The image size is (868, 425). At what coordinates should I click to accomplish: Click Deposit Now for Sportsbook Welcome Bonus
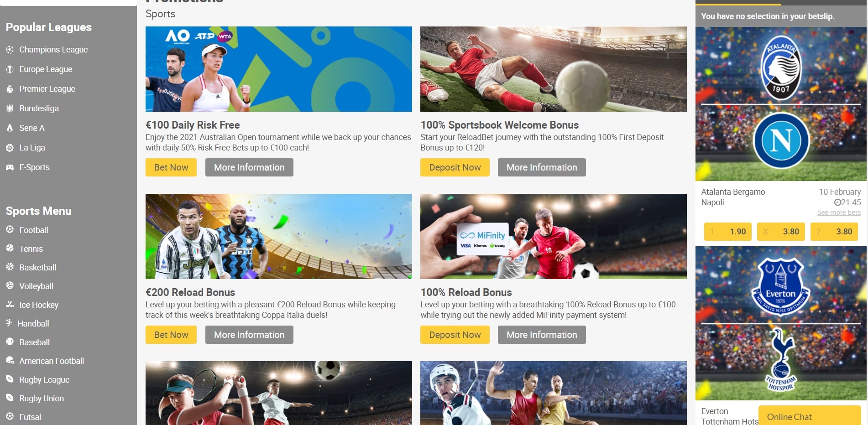coord(455,167)
